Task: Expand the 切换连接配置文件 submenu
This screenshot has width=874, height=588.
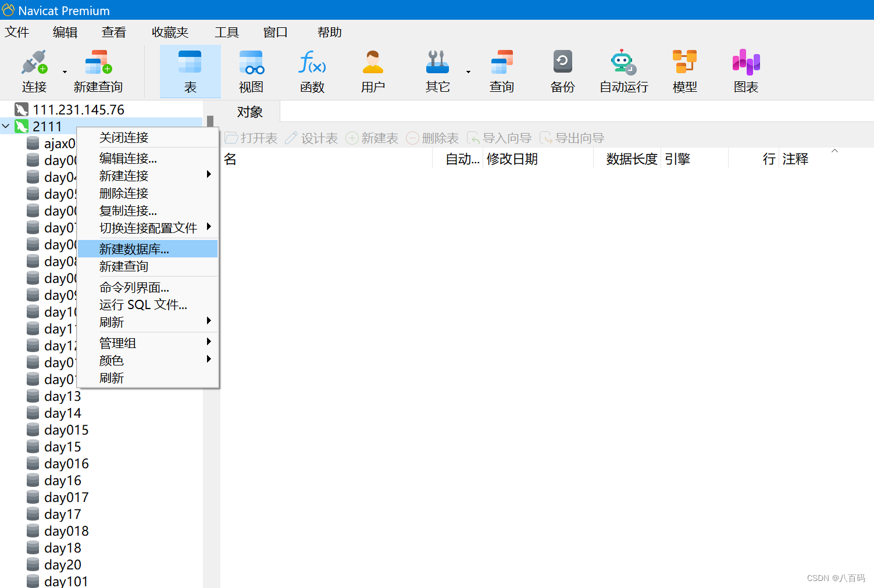Action: pyautogui.click(x=209, y=227)
